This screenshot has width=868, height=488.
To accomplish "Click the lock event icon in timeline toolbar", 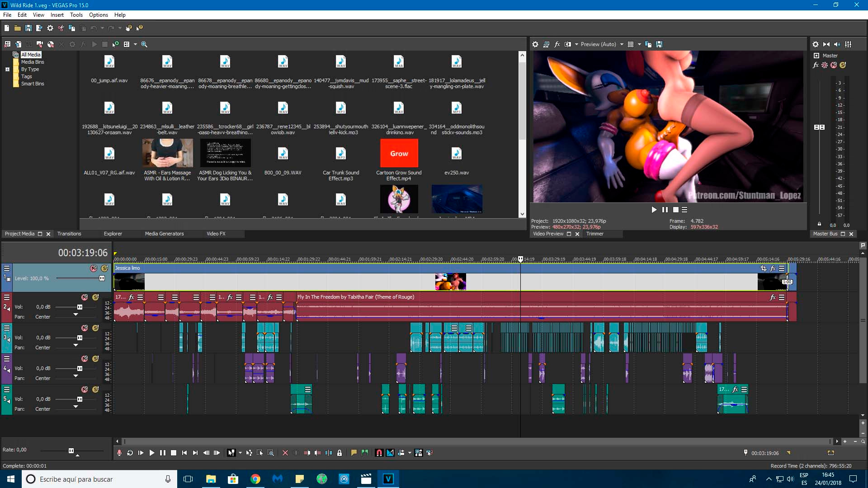I will tap(340, 453).
